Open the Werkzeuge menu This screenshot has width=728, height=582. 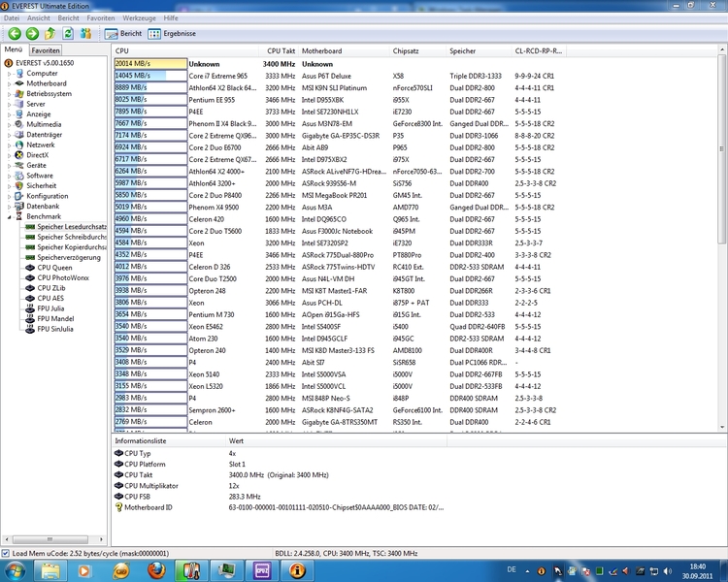click(139, 18)
